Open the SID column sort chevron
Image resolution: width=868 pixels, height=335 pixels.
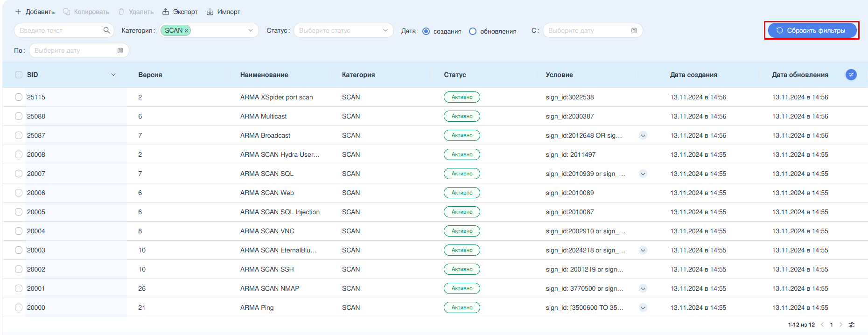(113, 75)
